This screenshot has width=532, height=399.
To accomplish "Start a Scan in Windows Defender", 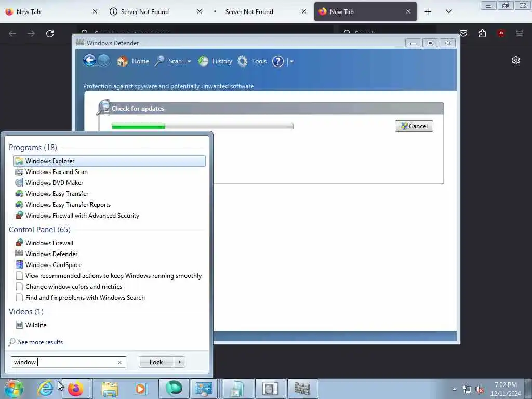I will coord(168,61).
